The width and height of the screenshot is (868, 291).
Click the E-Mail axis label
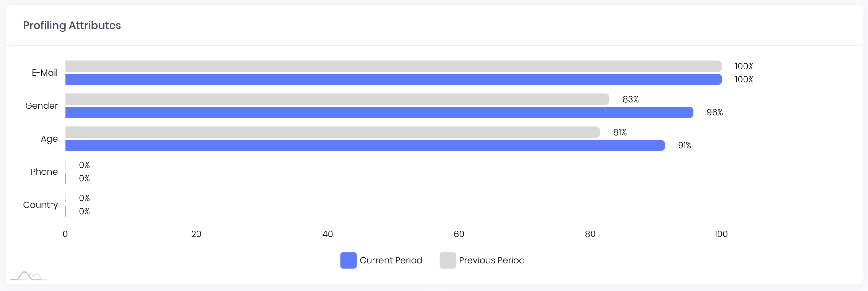(x=45, y=73)
